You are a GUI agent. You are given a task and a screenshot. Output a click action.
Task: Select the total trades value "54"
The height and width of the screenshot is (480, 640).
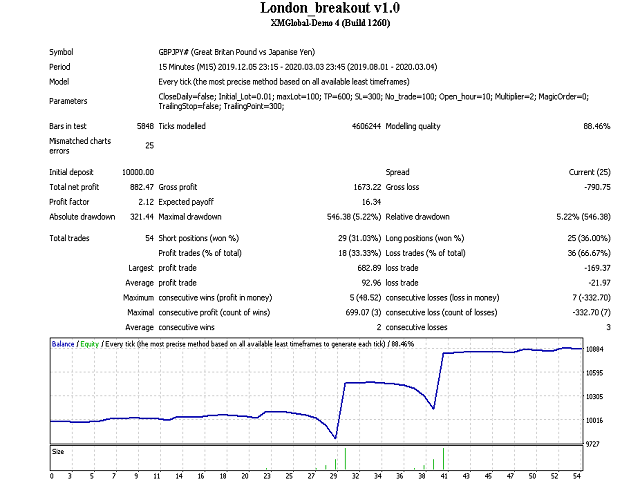150,238
